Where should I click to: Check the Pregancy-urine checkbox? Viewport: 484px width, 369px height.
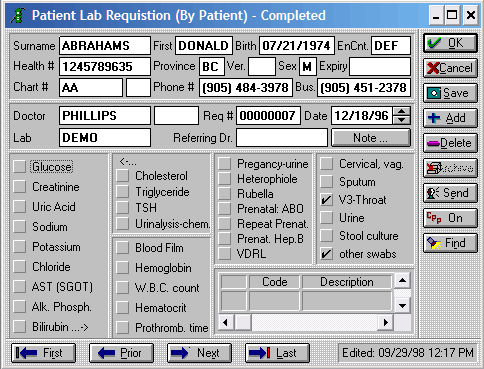click(x=225, y=164)
